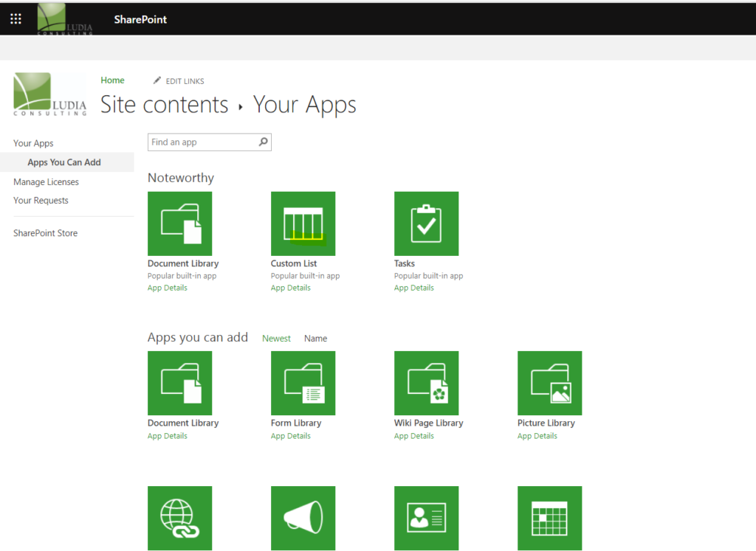Image resolution: width=756 pixels, height=551 pixels.
Task: Visit the SharePoint Store link
Action: pos(45,232)
